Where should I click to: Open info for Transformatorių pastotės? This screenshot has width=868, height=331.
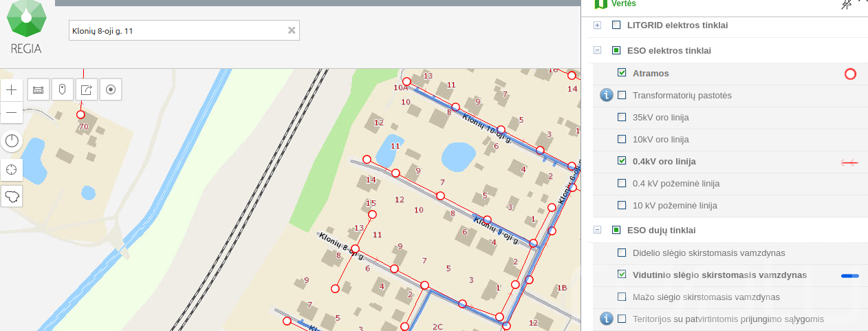point(606,95)
